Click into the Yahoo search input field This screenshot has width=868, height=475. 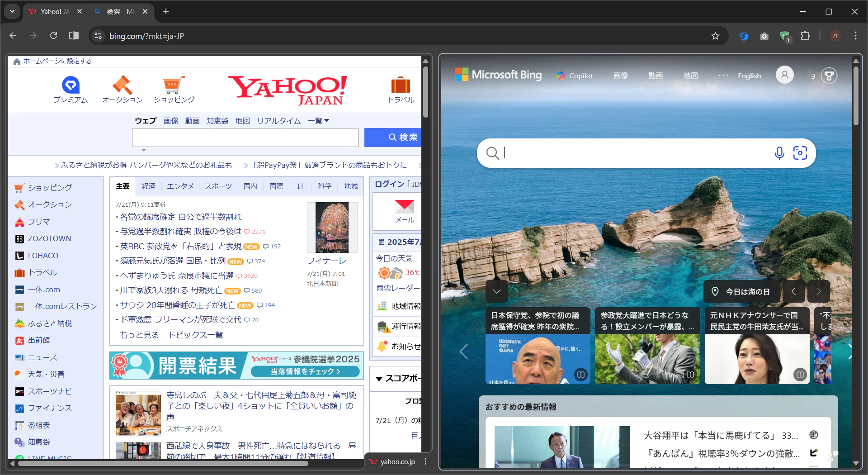[x=245, y=138]
